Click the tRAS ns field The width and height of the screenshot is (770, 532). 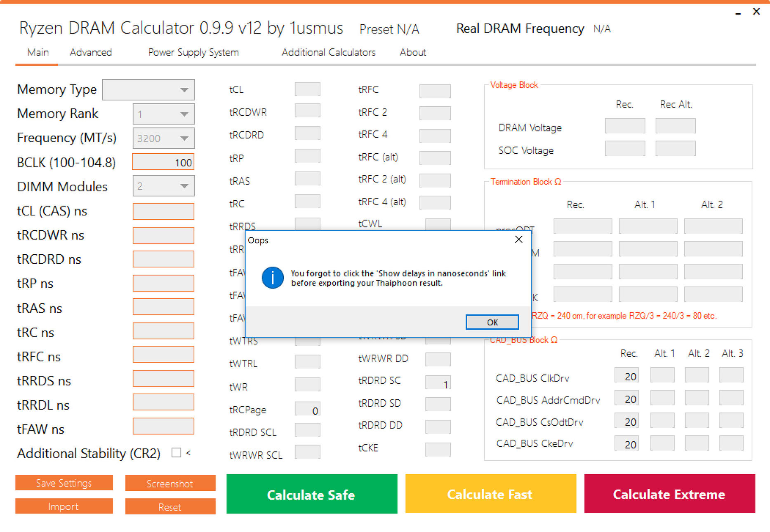pyautogui.click(x=163, y=307)
